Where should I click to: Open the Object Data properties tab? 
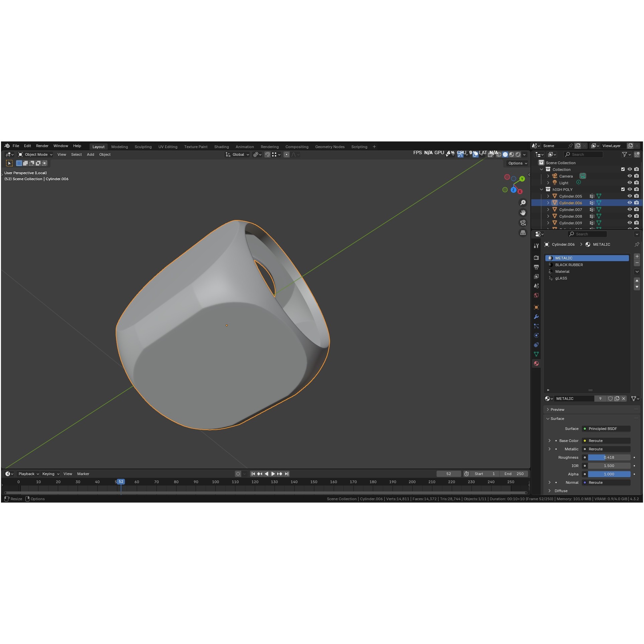pyautogui.click(x=536, y=354)
